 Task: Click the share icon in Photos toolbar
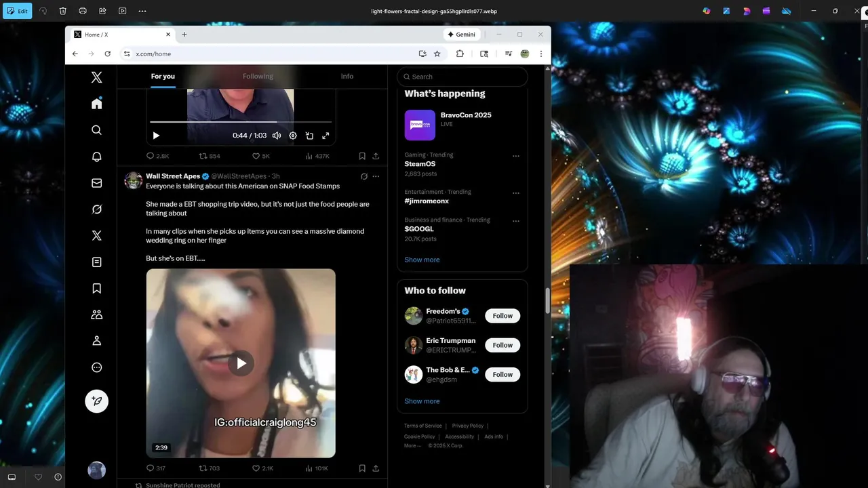(x=102, y=11)
